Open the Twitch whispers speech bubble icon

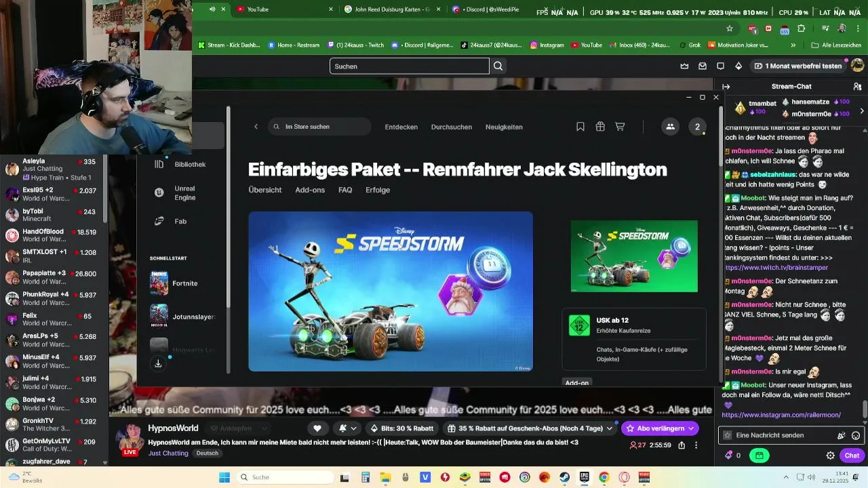click(x=720, y=66)
